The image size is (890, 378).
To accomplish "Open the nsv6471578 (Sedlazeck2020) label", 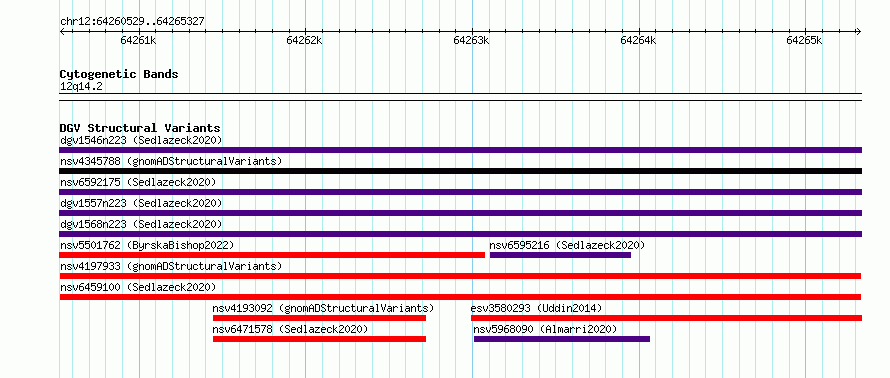I will coord(290,329).
